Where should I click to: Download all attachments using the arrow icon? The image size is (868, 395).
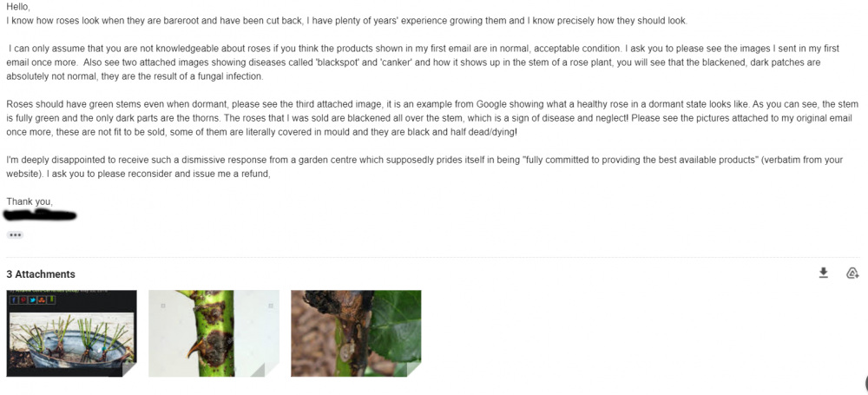(823, 273)
